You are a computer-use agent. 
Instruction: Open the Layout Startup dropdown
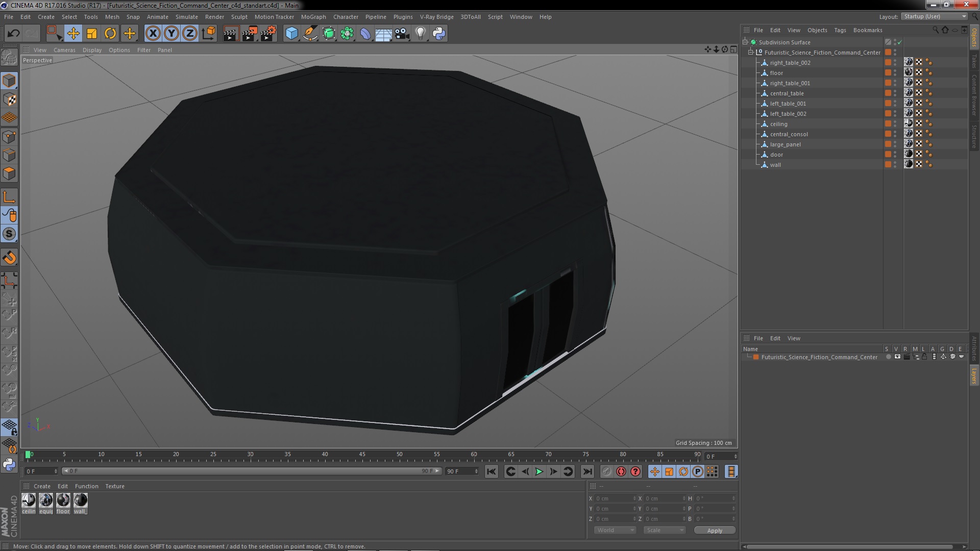coord(935,17)
